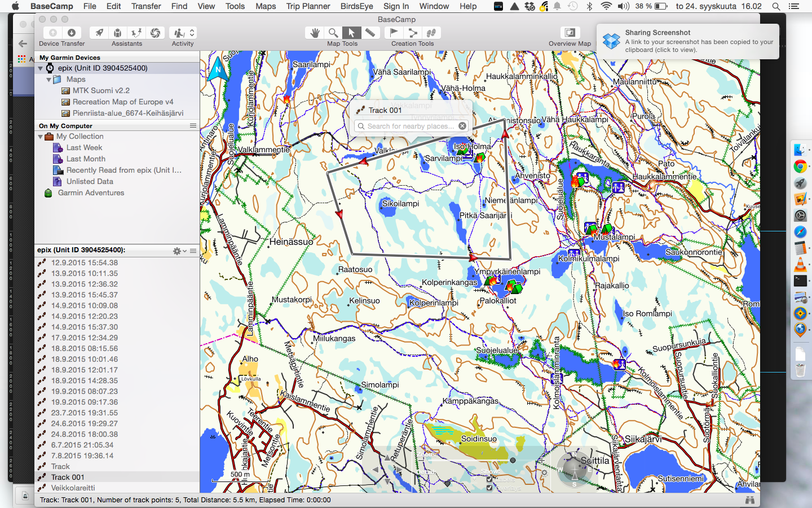The width and height of the screenshot is (812, 508).
Task: Select Garmin Adventures in library
Action: click(91, 192)
